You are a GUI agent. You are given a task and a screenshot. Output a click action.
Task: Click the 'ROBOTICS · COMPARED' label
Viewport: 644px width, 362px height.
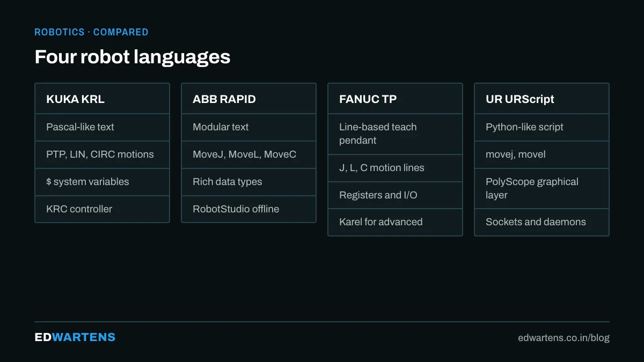click(x=91, y=32)
